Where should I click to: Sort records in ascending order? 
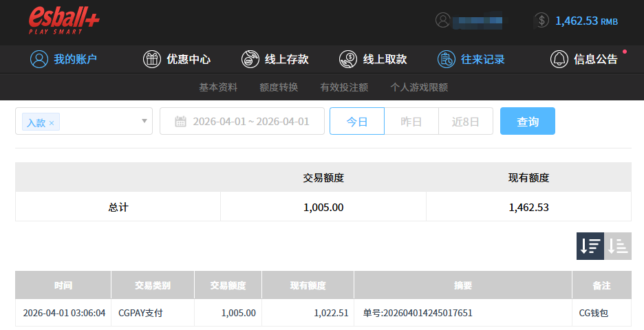click(x=618, y=246)
